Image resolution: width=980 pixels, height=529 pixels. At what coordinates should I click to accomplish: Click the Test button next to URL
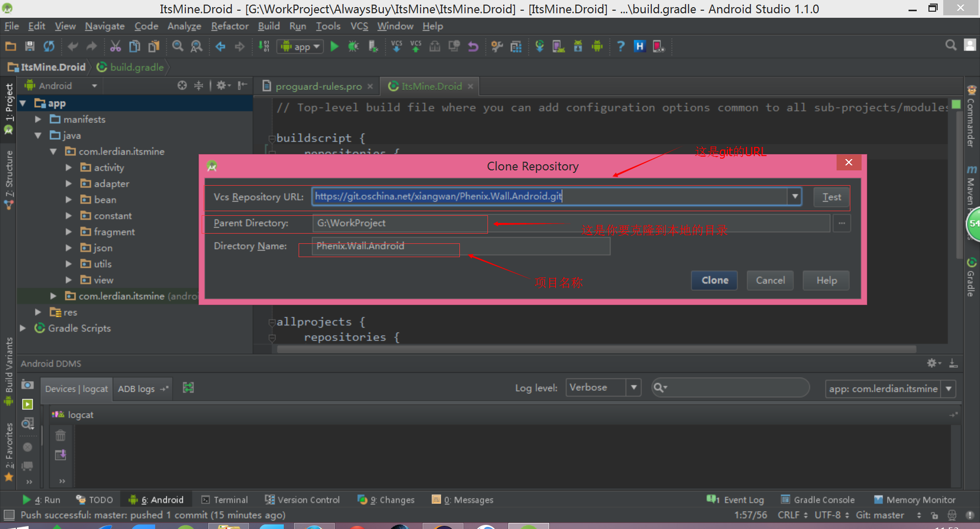(831, 197)
